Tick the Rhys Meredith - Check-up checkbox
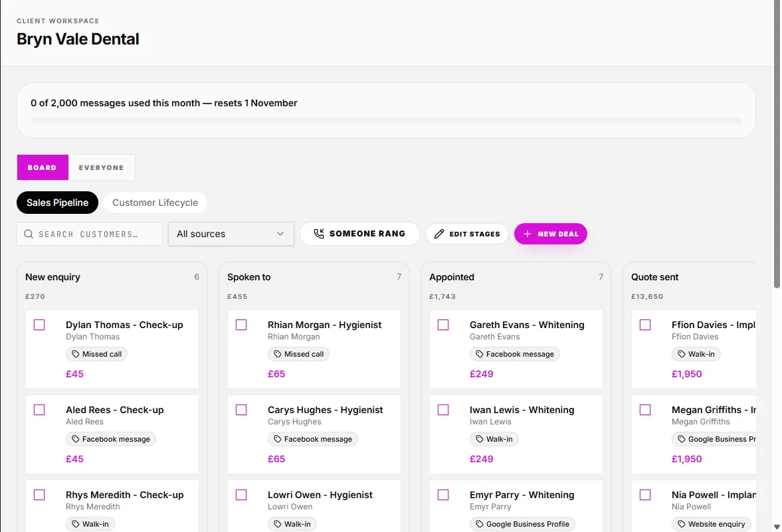Image resolution: width=782 pixels, height=532 pixels. [x=39, y=495]
